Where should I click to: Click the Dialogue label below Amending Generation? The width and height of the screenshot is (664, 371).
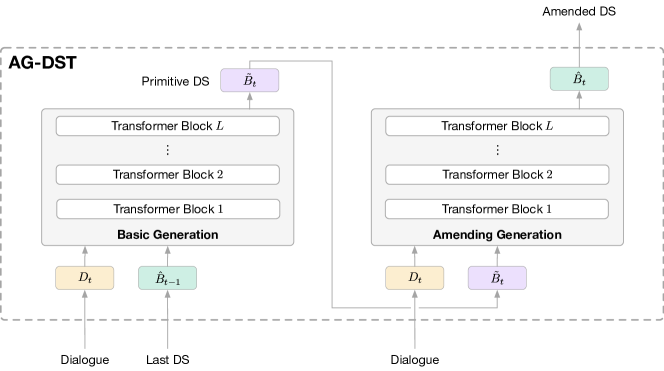click(x=415, y=360)
